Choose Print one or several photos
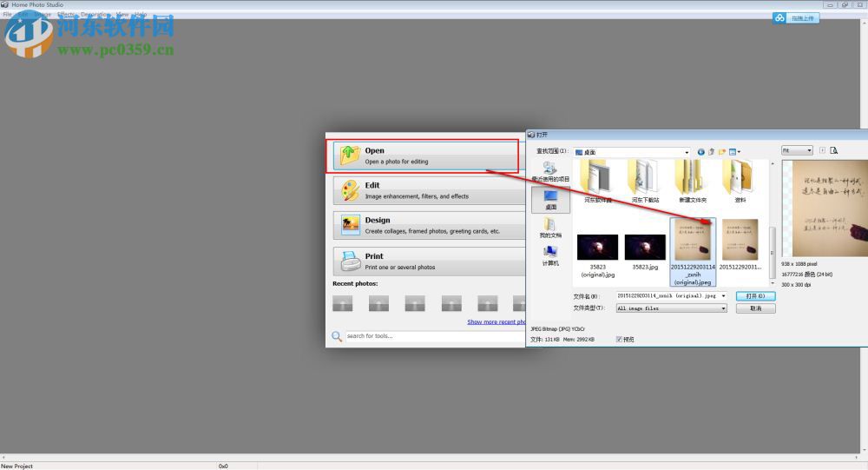 (429, 261)
